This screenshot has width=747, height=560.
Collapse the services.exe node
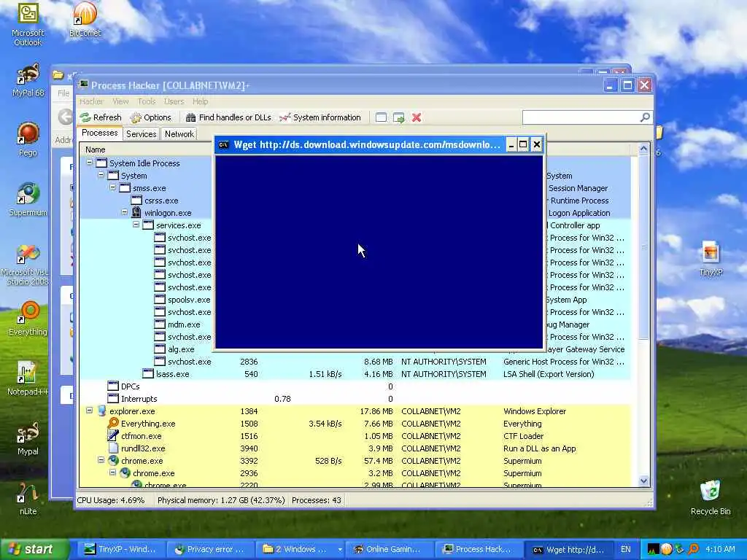tap(136, 225)
